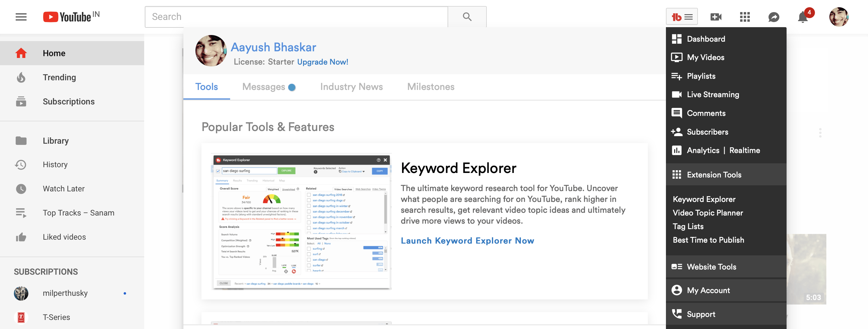Open the account avatar in top bar
Image resolution: width=868 pixels, height=329 pixels.
(x=839, y=17)
